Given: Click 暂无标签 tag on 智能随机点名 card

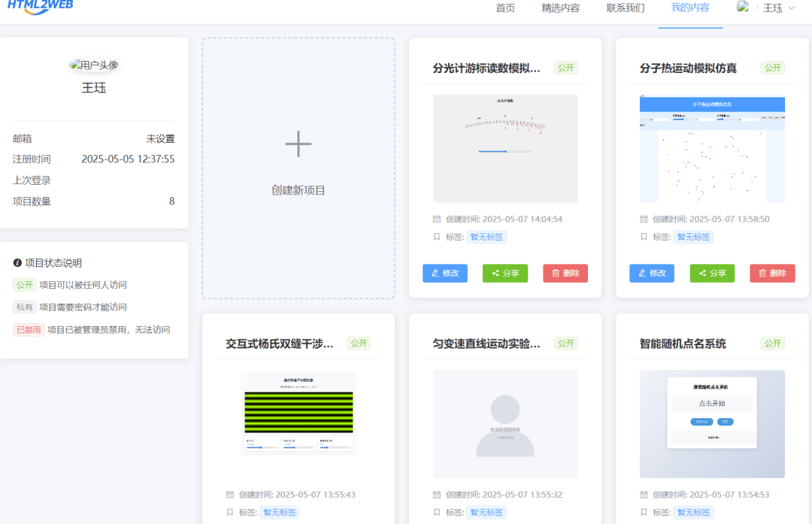Looking at the screenshot, I should 693,512.
